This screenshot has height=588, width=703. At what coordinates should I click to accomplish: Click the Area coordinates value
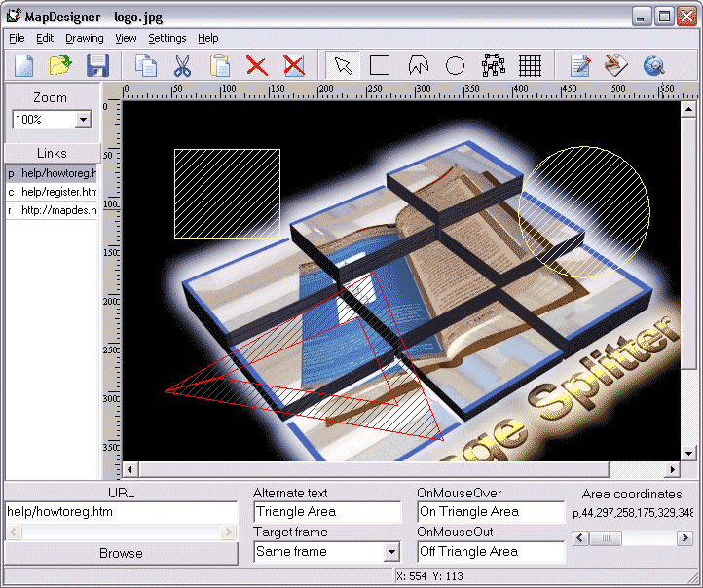(633, 513)
